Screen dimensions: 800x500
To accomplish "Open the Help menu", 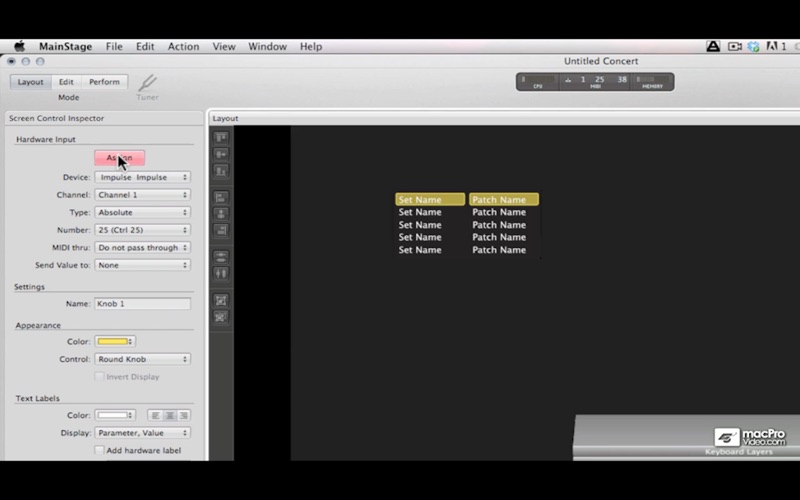I will pyautogui.click(x=311, y=46).
